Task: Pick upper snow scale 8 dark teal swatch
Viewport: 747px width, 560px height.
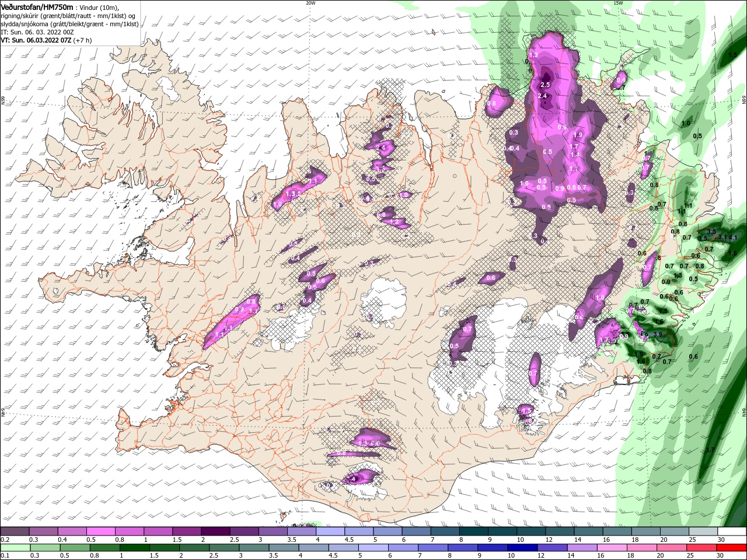Action: (x=474, y=531)
